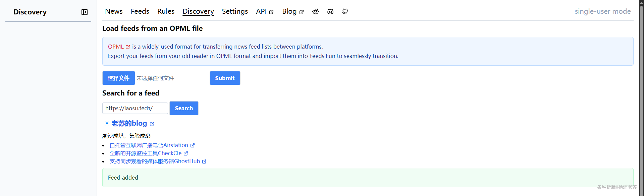Open the Airstation article link
Viewport: 644px width, 196px height.
click(x=149, y=145)
